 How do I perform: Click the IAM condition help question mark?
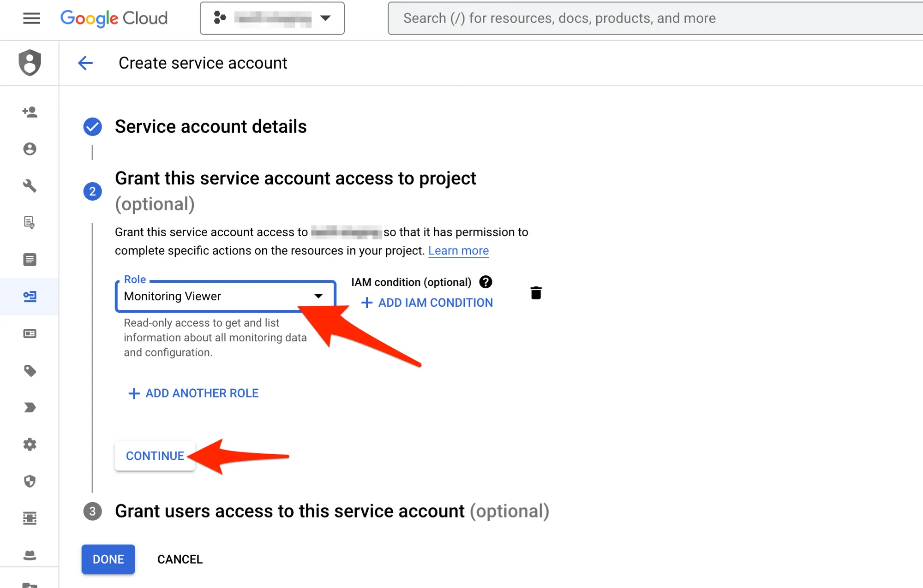[x=485, y=282]
